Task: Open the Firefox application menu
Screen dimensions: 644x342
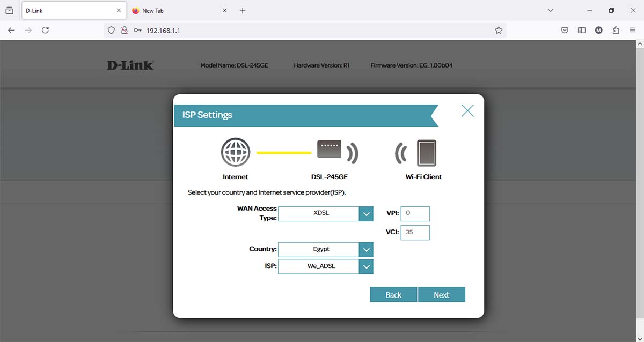Action: click(633, 31)
